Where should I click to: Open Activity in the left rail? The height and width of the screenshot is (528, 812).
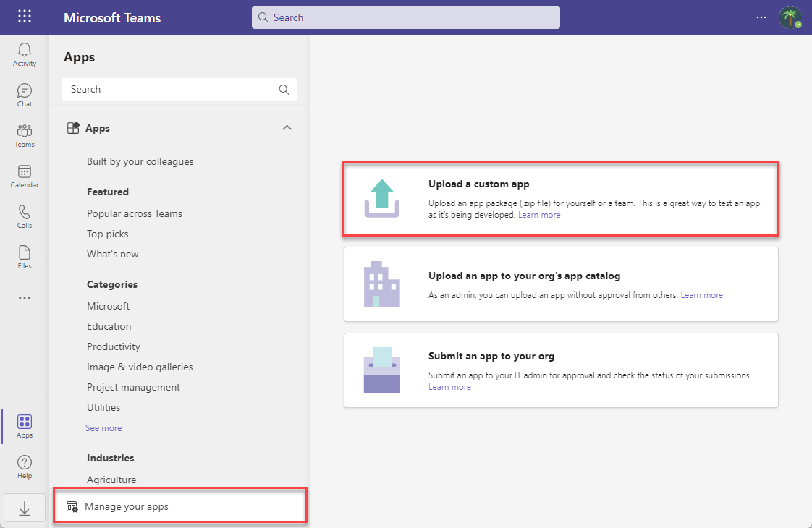(x=25, y=55)
